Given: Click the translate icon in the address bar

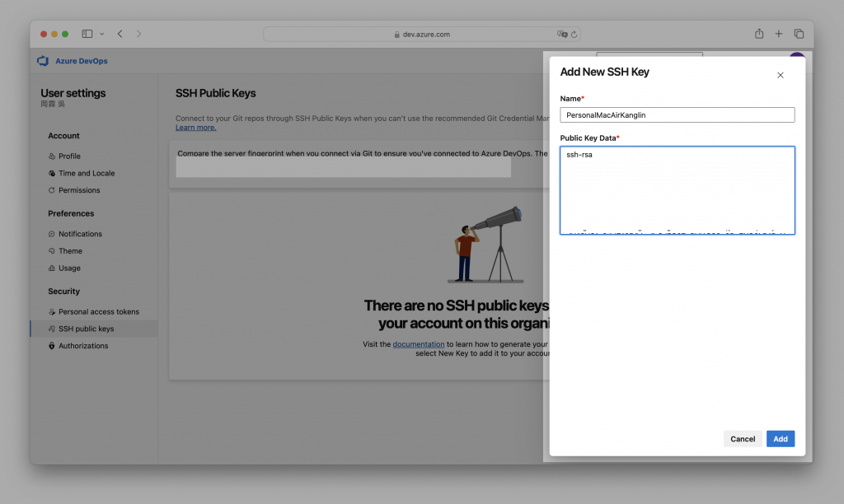Looking at the screenshot, I should pos(562,34).
